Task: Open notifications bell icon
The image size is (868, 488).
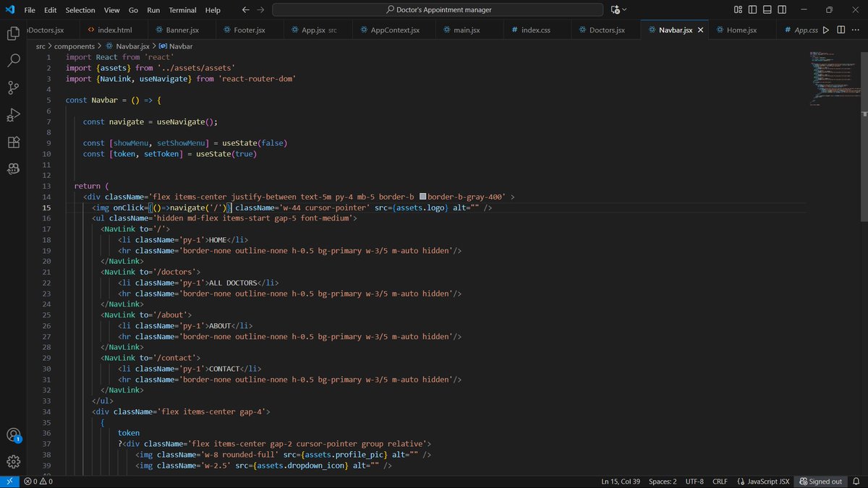Action: tap(857, 481)
